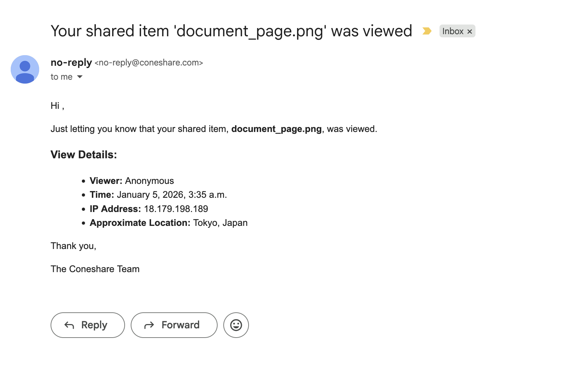Click the IP address 18.179.198.189

pyautogui.click(x=176, y=209)
